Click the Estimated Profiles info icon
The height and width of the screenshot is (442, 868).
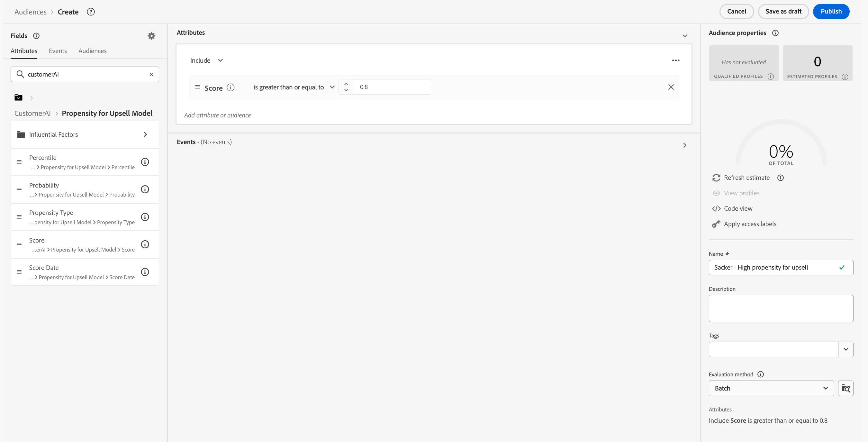[845, 77]
